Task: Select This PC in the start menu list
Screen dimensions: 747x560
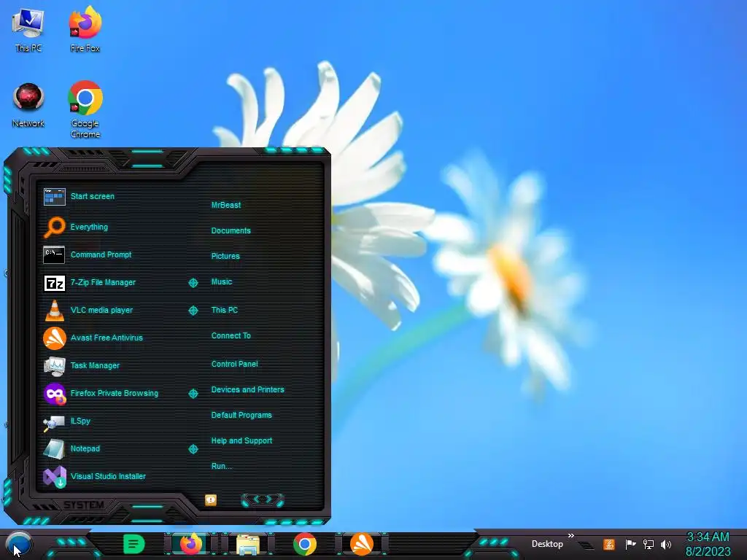Action: point(225,310)
